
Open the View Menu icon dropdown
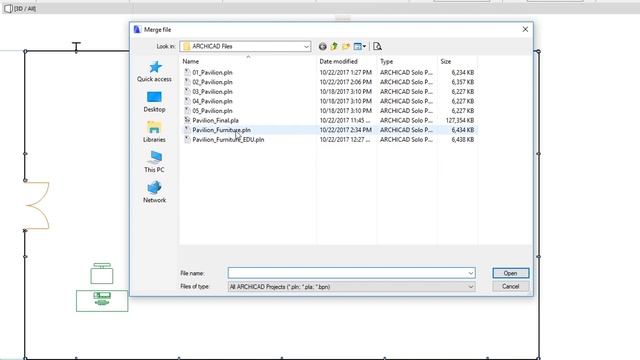coord(360,47)
